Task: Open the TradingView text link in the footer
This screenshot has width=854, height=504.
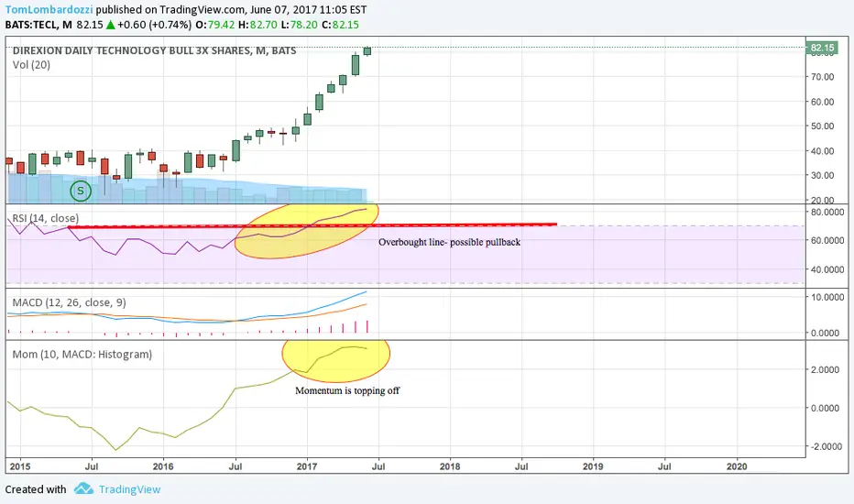Action: click(129, 489)
